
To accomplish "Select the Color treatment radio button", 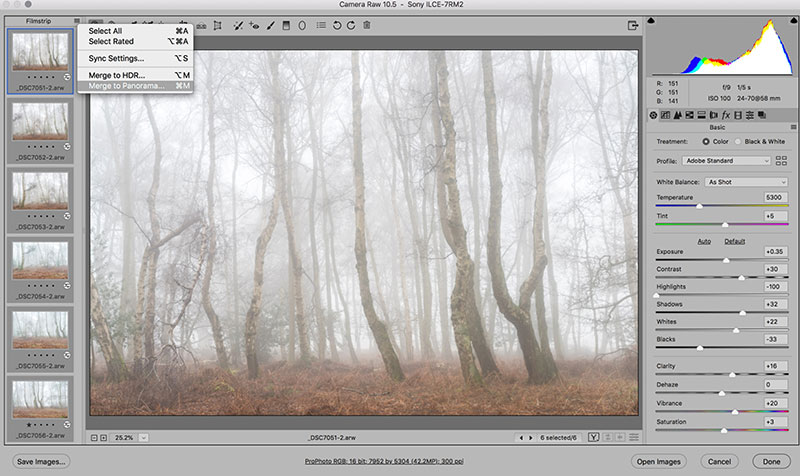I will [706, 141].
